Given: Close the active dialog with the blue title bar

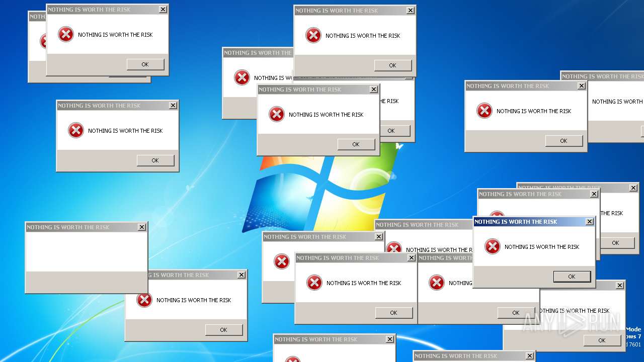Looking at the screenshot, I should tap(590, 222).
